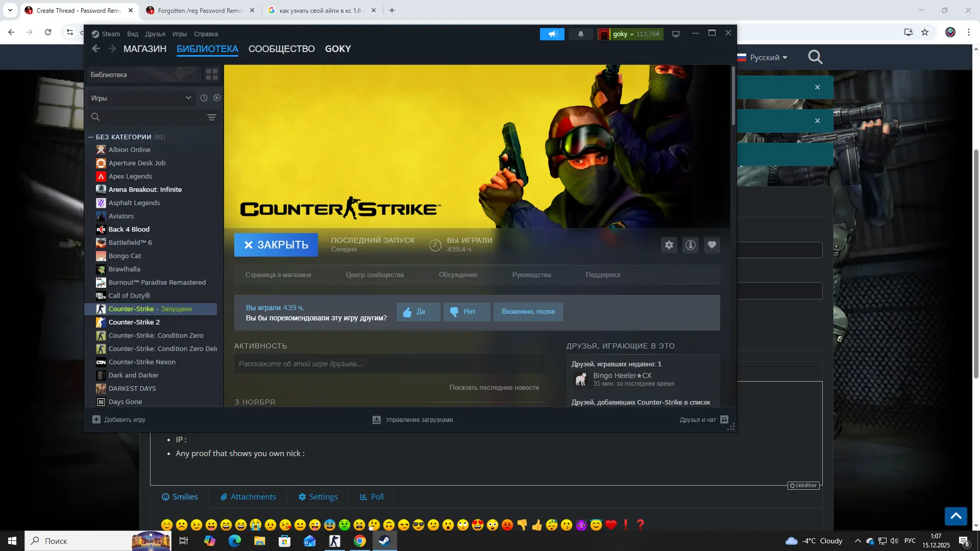This screenshot has height=551, width=980.
Task: Dismiss second teal notice on forum
Action: coord(817,121)
